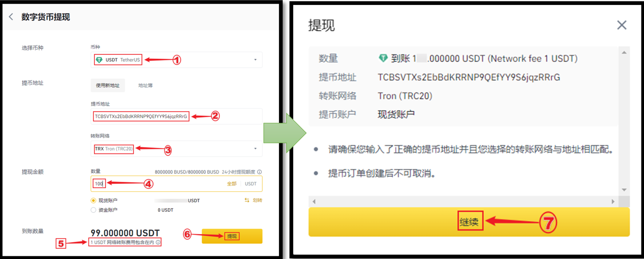Screen dimensions: 644x259
Task: Open the 转账网络 network dropdown arrow
Action: click(x=255, y=149)
